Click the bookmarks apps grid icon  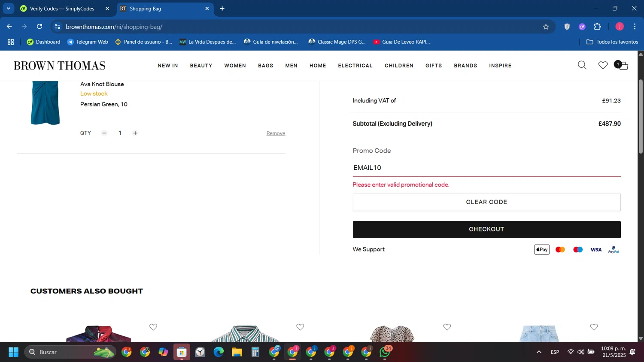[11, 42]
